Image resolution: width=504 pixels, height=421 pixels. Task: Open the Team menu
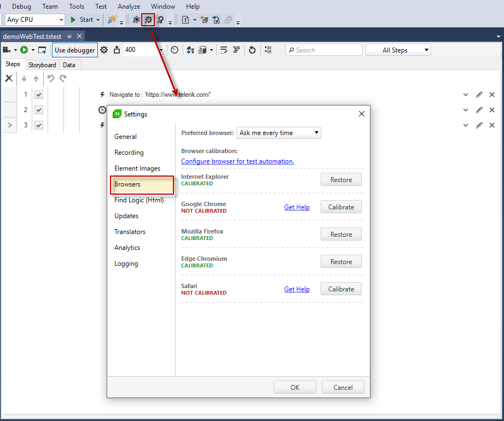(x=50, y=7)
